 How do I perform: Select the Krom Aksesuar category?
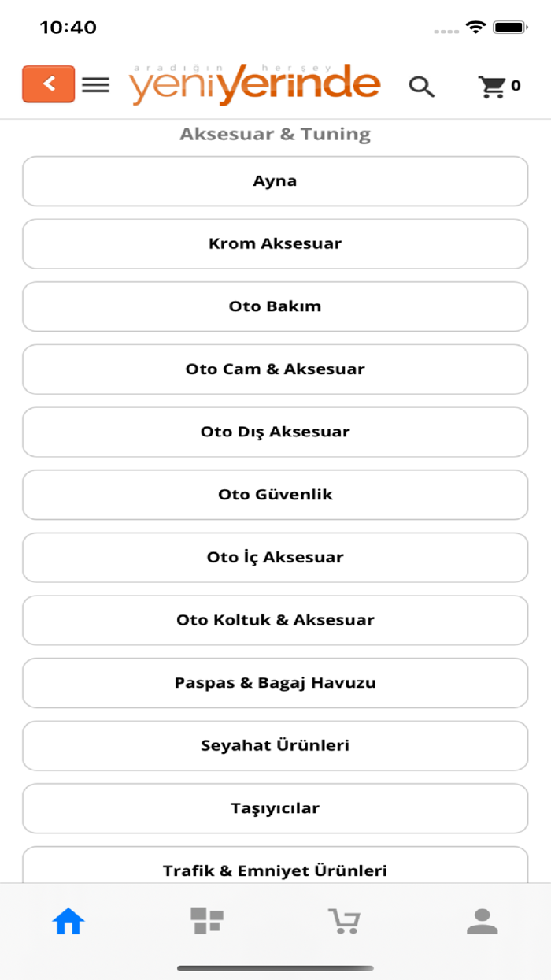click(x=275, y=243)
